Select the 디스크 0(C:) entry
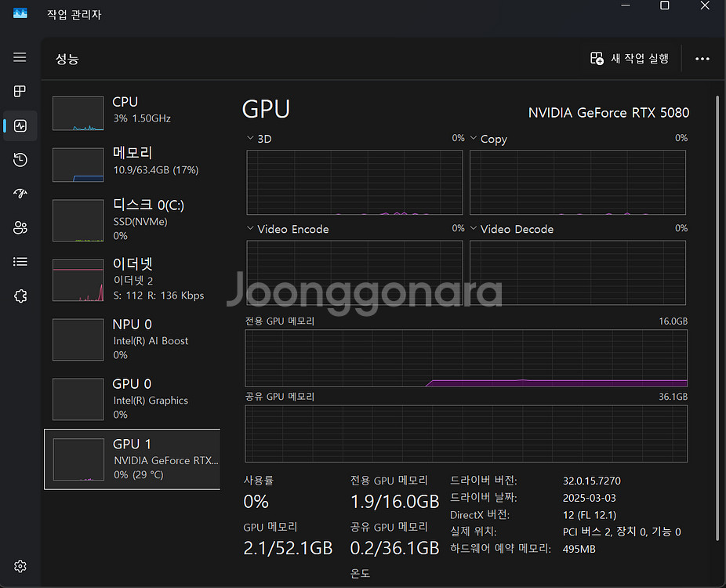Viewport: 726px width, 588px height. [132, 220]
